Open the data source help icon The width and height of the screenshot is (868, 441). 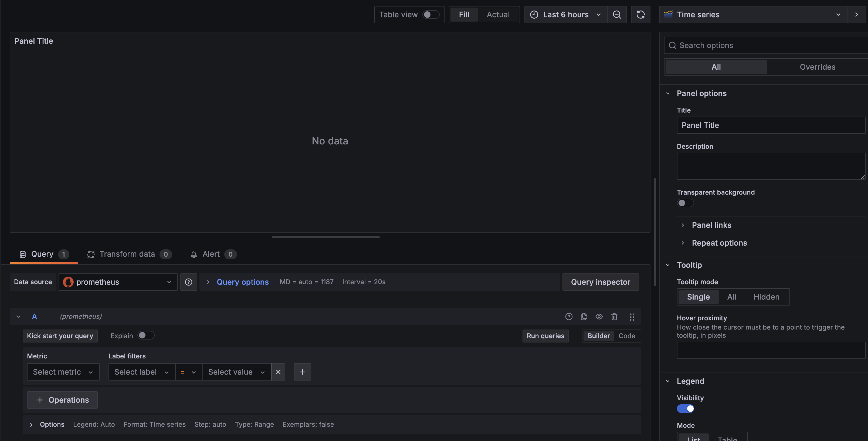(189, 282)
